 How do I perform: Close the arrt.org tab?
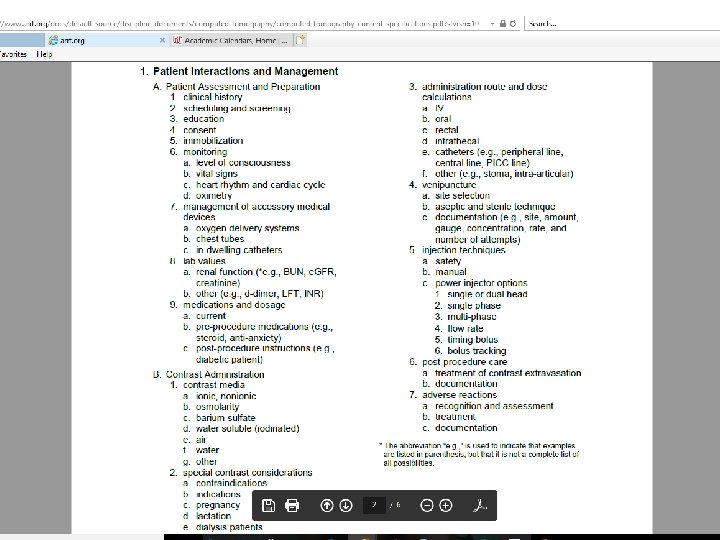pyautogui.click(x=162, y=40)
